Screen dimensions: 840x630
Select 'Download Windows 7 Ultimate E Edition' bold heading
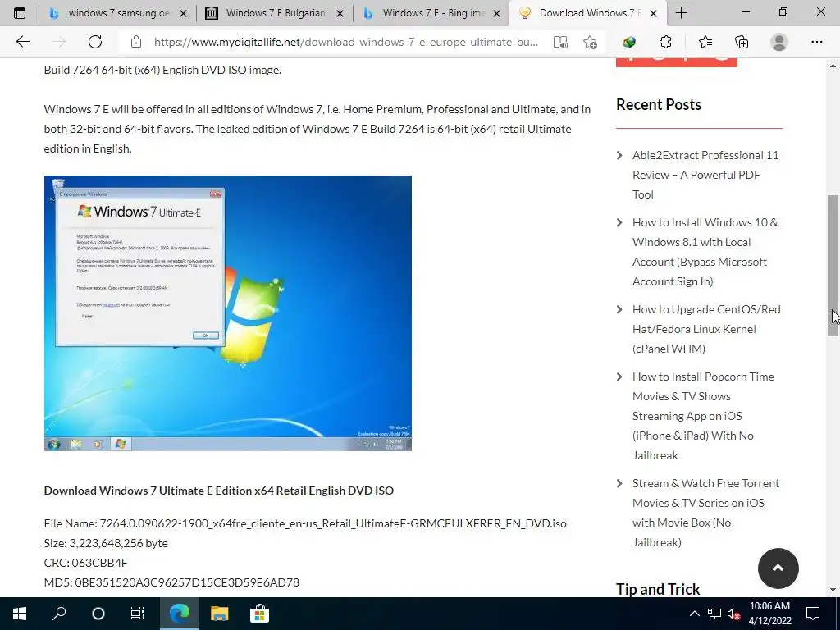tap(218, 491)
